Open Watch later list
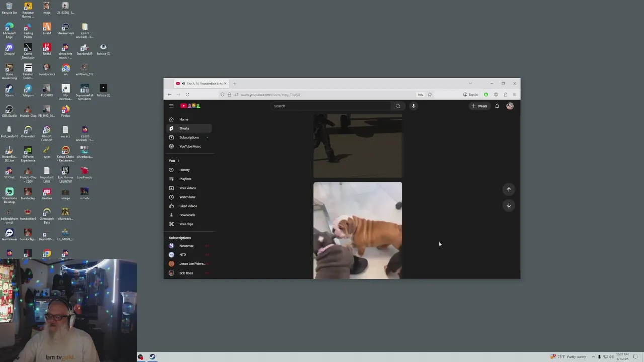The image size is (644, 362). tap(189, 197)
